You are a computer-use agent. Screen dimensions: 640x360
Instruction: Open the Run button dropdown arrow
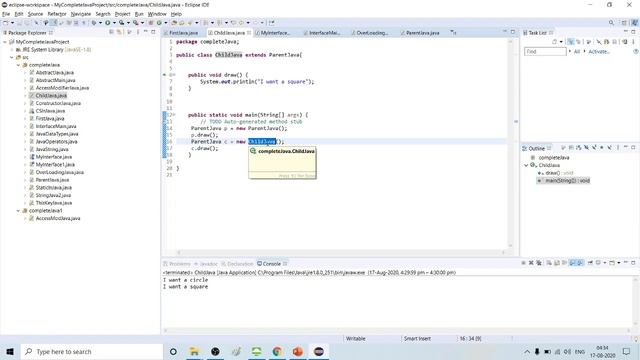[114, 23]
